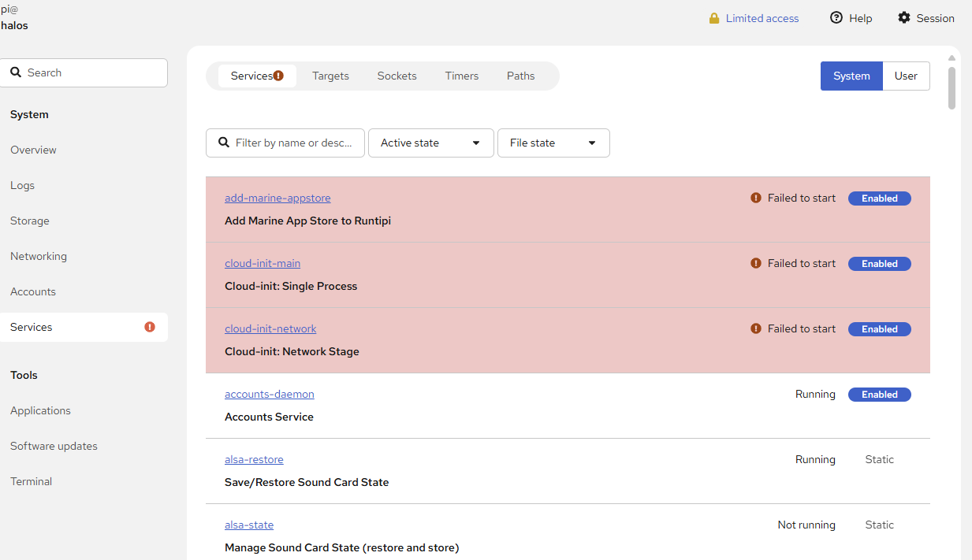Expand the File state dropdown
Image resolution: width=972 pixels, height=560 pixels.
(553, 143)
